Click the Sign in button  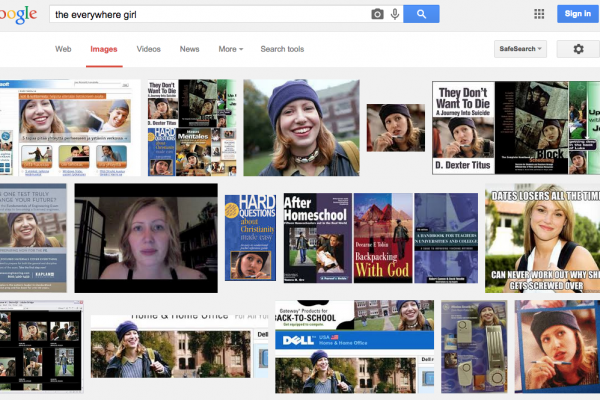tap(578, 14)
